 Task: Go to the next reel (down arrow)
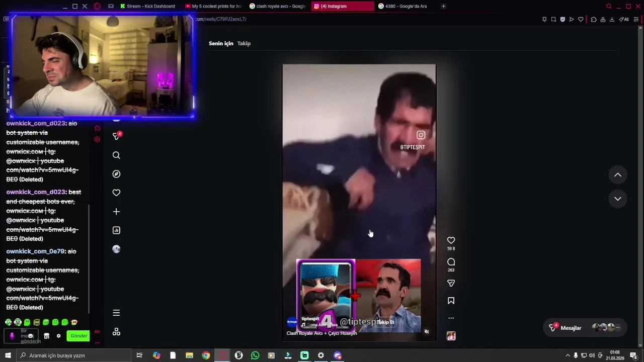coord(618,199)
